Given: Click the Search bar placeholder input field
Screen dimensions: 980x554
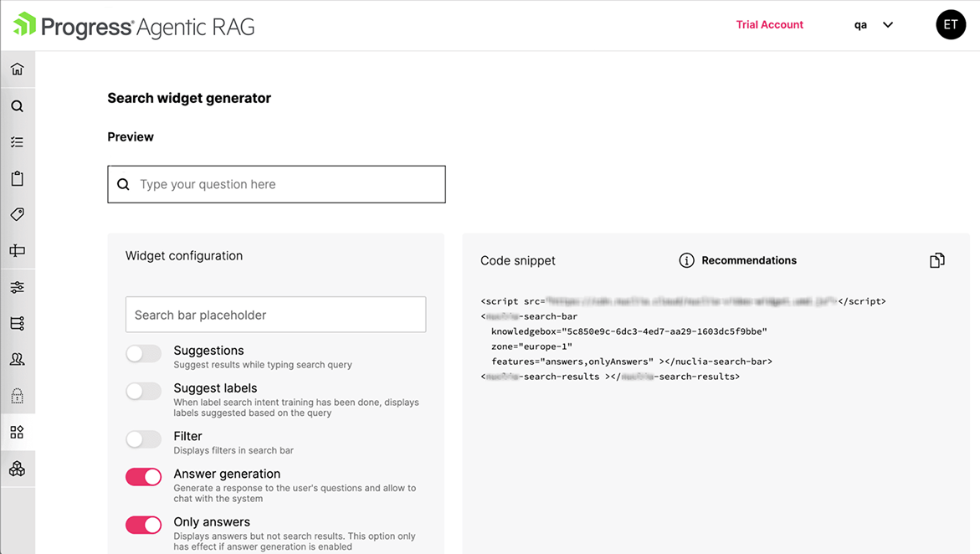Looking at the screenshot, I should (275, 315).
